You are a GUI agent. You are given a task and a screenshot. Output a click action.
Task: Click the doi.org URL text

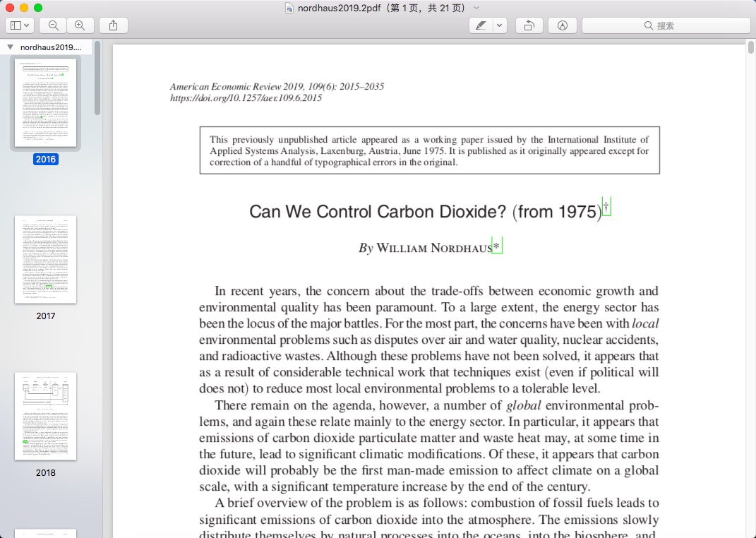[246, 98]
